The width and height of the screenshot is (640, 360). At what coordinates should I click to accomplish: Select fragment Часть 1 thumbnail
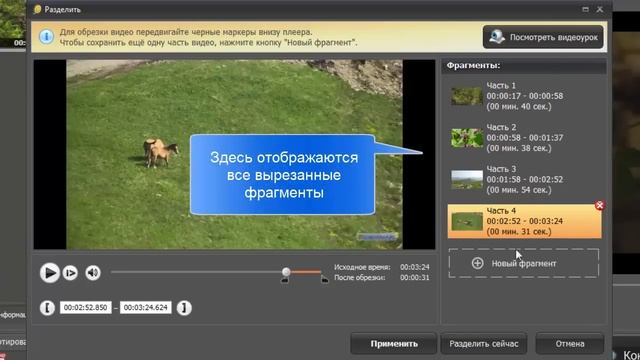coord(467,96)
